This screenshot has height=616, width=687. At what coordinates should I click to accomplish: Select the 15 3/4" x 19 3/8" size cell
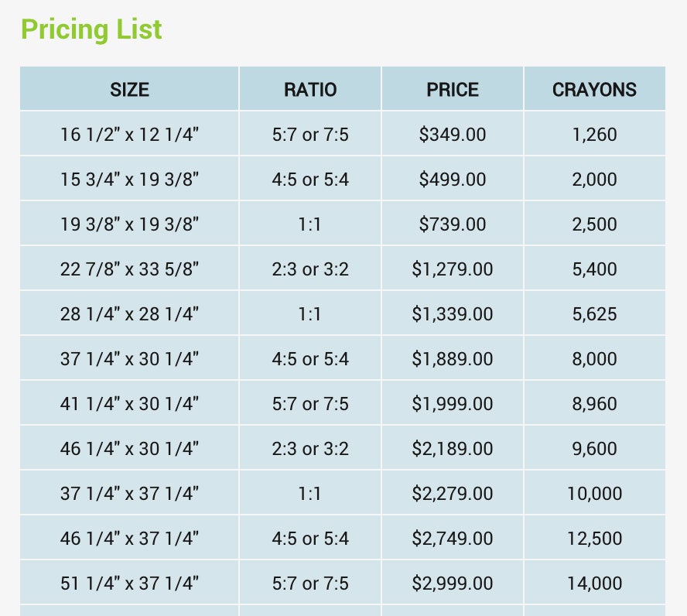pyautogui.click(x=129, y=180)
